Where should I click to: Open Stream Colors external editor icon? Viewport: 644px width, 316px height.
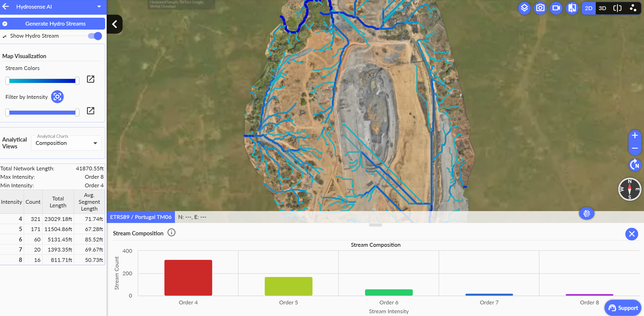(x=90, y=79)
